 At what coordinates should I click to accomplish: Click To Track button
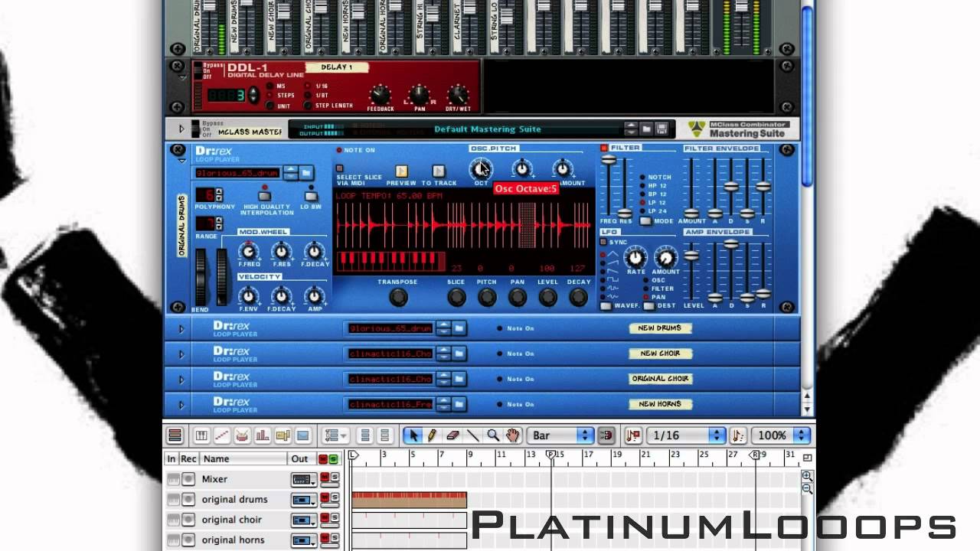tap(438, 171)
